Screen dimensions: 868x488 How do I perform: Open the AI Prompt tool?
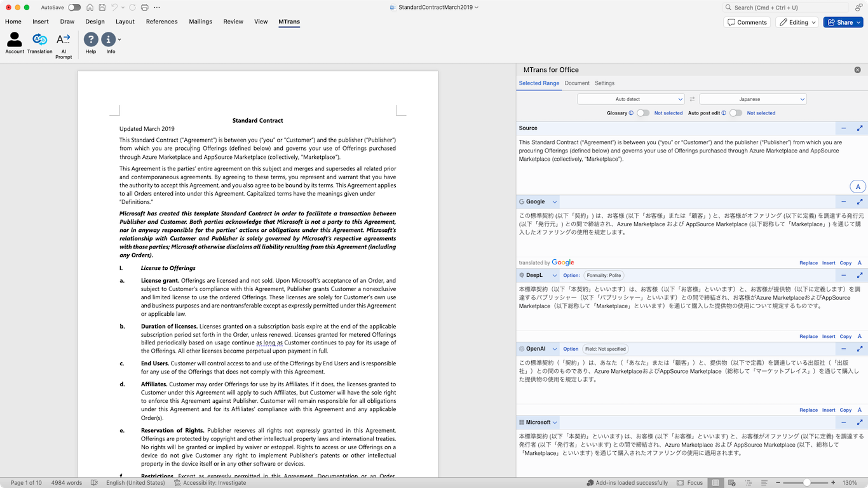click(64, 46)
